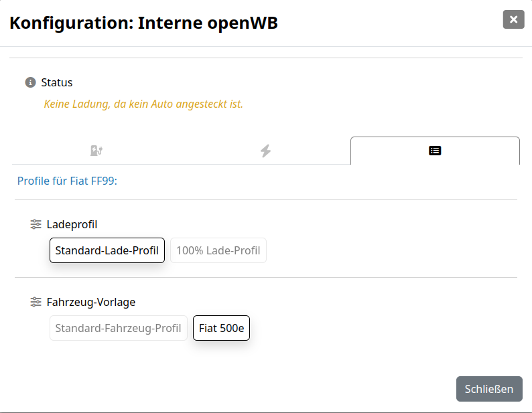This screenshot has width=532, height=413.
Task: Click the divider line below the Lade-Profil buttons
Action: pyautogui.click(x=266, y=277)
